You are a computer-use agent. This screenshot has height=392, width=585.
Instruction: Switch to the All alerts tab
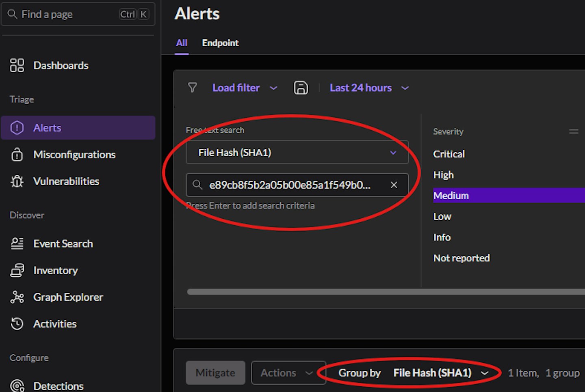(182, 43)
